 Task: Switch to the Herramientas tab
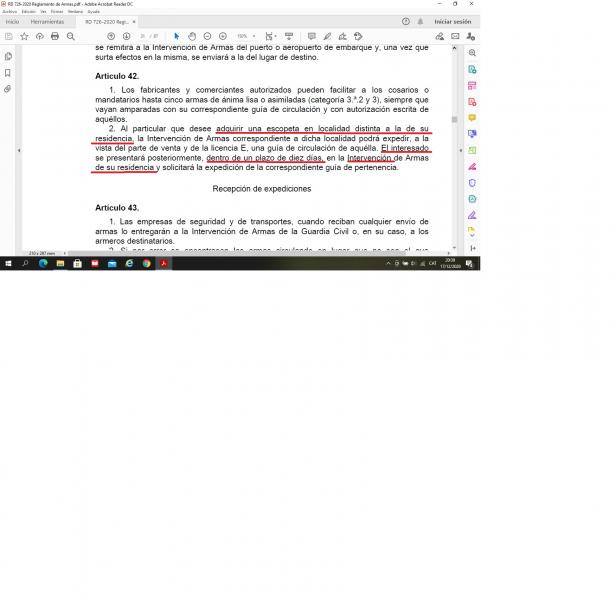click(46, 21)
